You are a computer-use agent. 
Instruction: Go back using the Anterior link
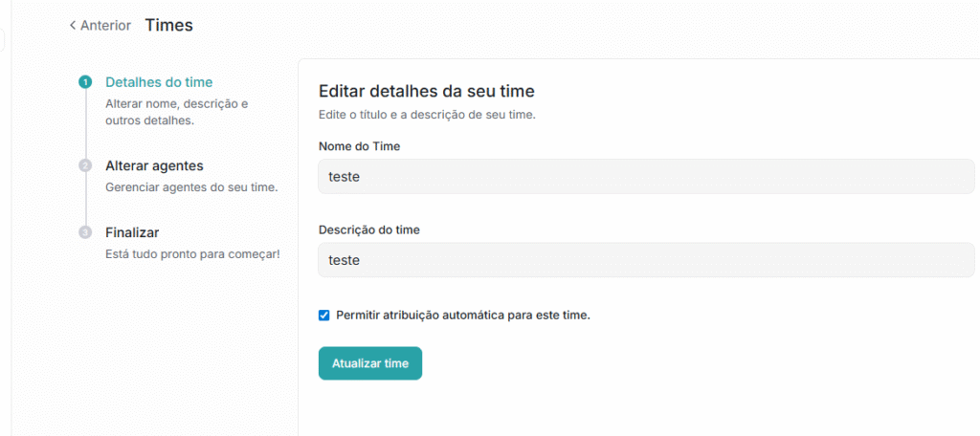[x=105, y=26]
